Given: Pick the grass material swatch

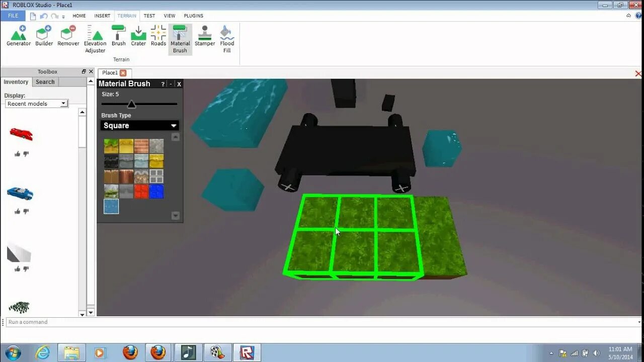Looking at the screenshot, I should 111,146.
